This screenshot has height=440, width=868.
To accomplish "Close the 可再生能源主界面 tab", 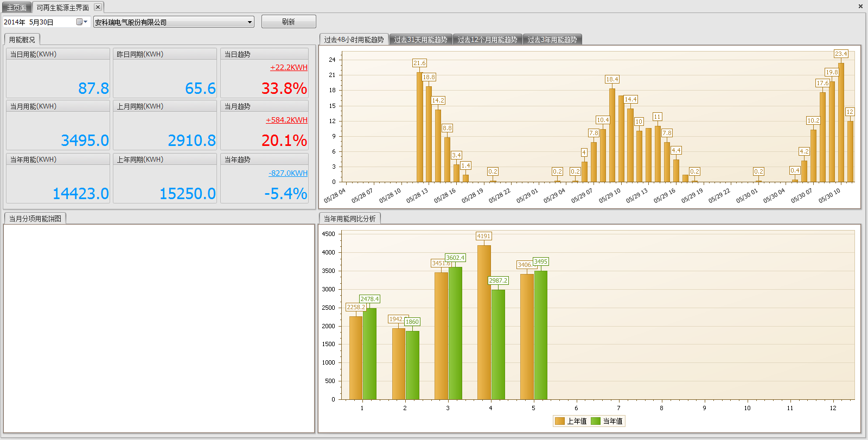I will pyautogui.click(x=98, y=7).
